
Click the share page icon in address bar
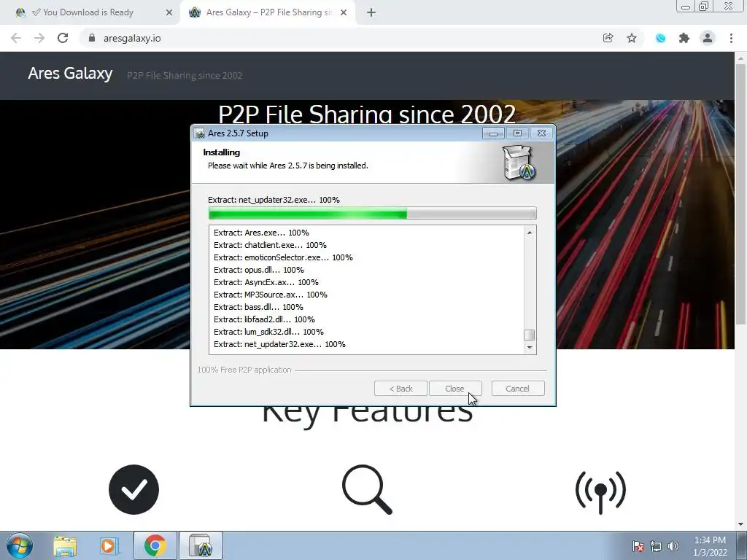coord(608,38)
